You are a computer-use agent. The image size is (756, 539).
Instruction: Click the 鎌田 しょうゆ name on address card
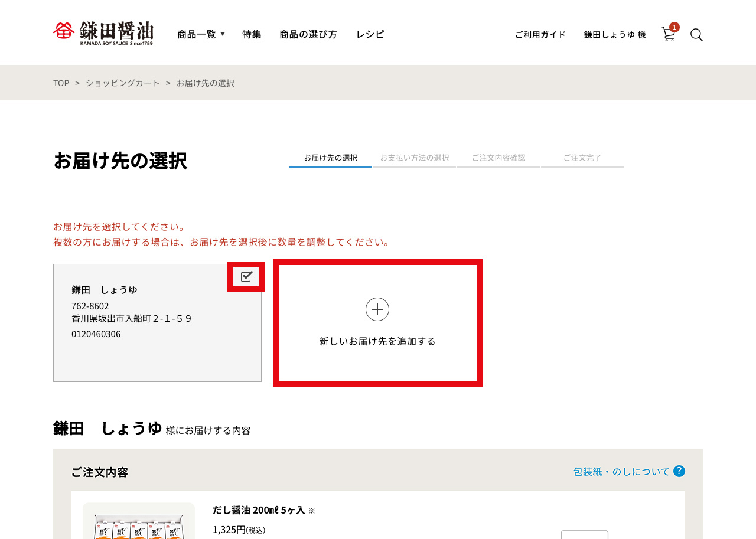(x=105, y=290)
